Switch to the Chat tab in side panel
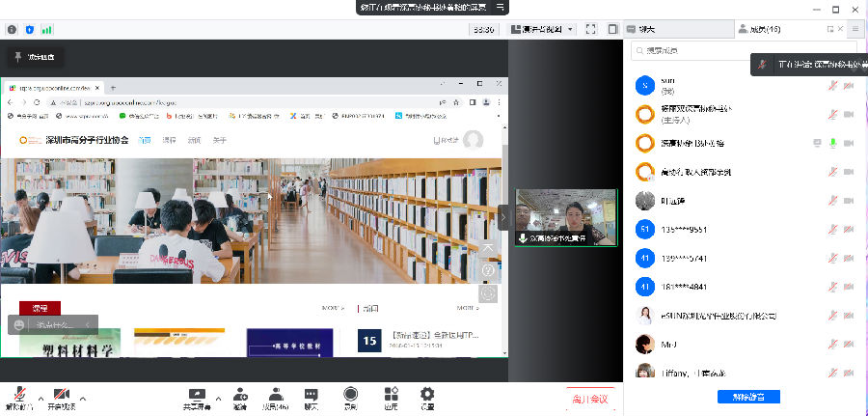This screenshot has height=416, width=868. (679, 29)
